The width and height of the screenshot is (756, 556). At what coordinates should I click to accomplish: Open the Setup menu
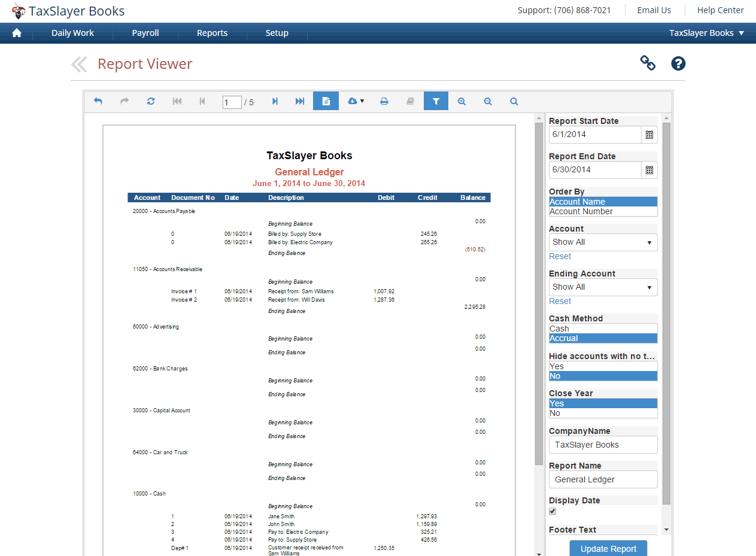point(277,33)
